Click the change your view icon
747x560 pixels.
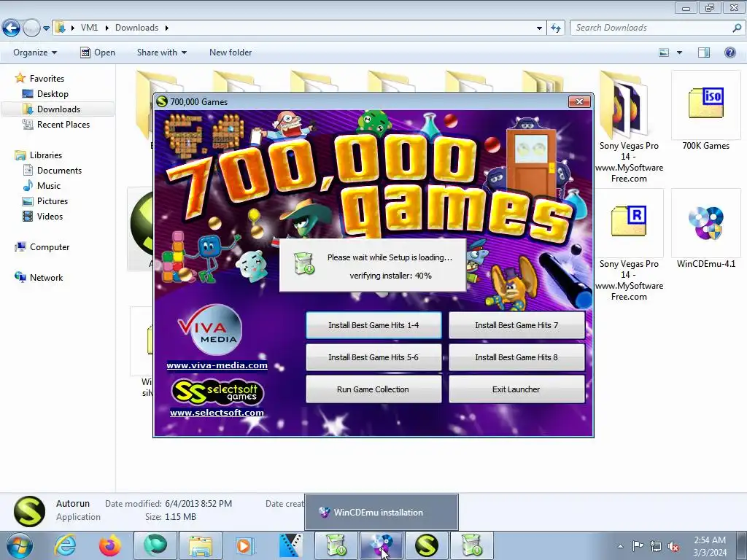tap(664, 52)
